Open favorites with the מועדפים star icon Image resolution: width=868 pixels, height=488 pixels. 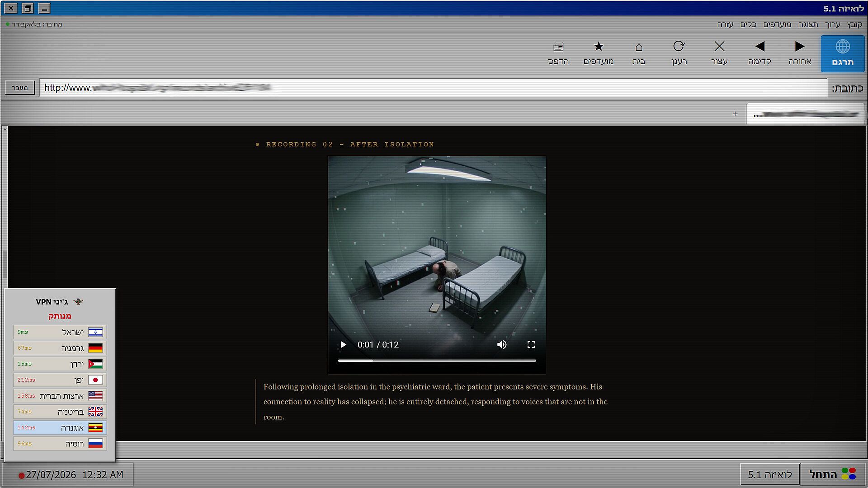coord(599,53)
